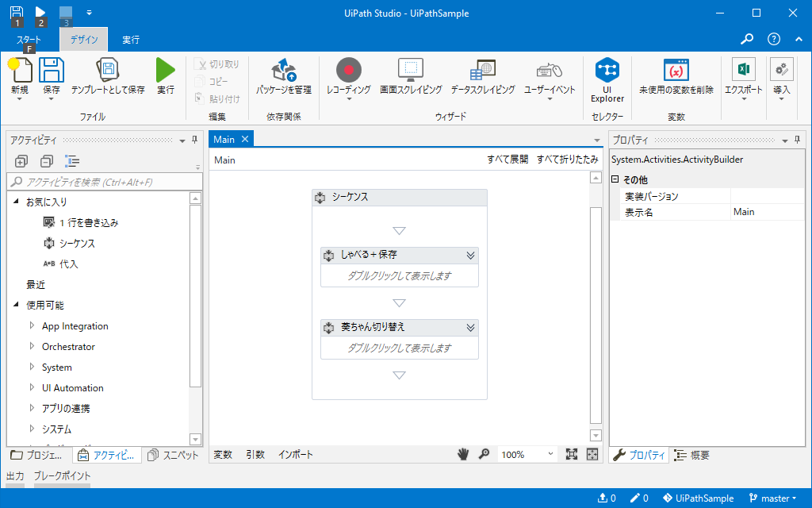The image size is (812, 508).
Task: Open the スニペット panel tab
Action: coord(173,455)
